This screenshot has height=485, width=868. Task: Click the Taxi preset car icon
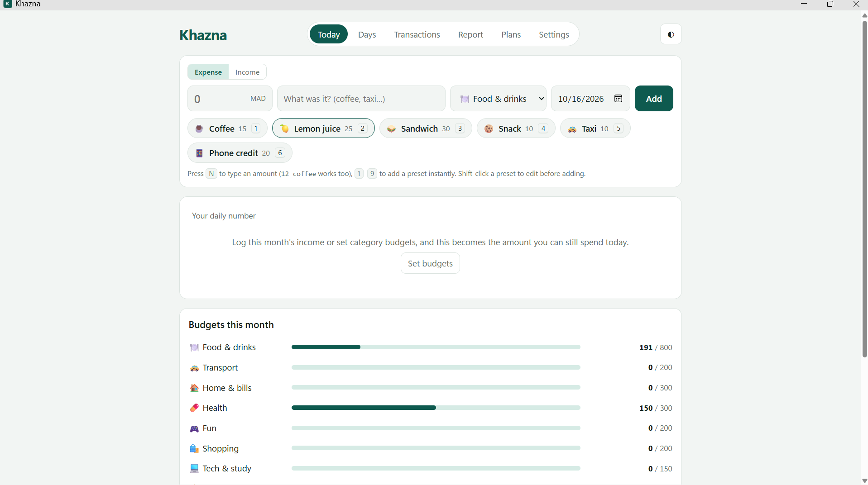tap(572, 129)
